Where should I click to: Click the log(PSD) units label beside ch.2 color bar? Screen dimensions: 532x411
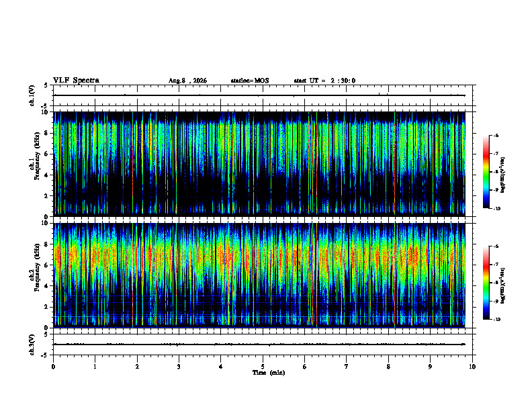502,286
